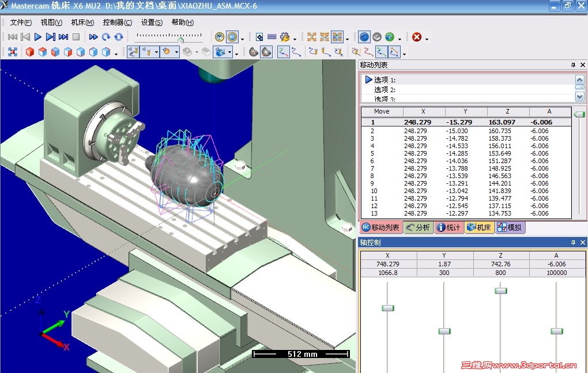Switch to the 机床 tab
This screenshot has height=373, width=588.
pyautogui.click(x=479, y=227)
